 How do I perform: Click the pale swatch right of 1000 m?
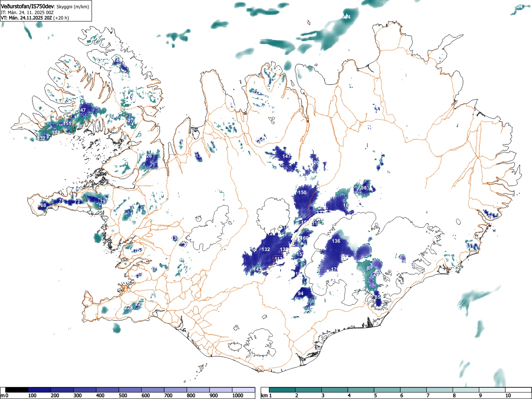[244, 390]
